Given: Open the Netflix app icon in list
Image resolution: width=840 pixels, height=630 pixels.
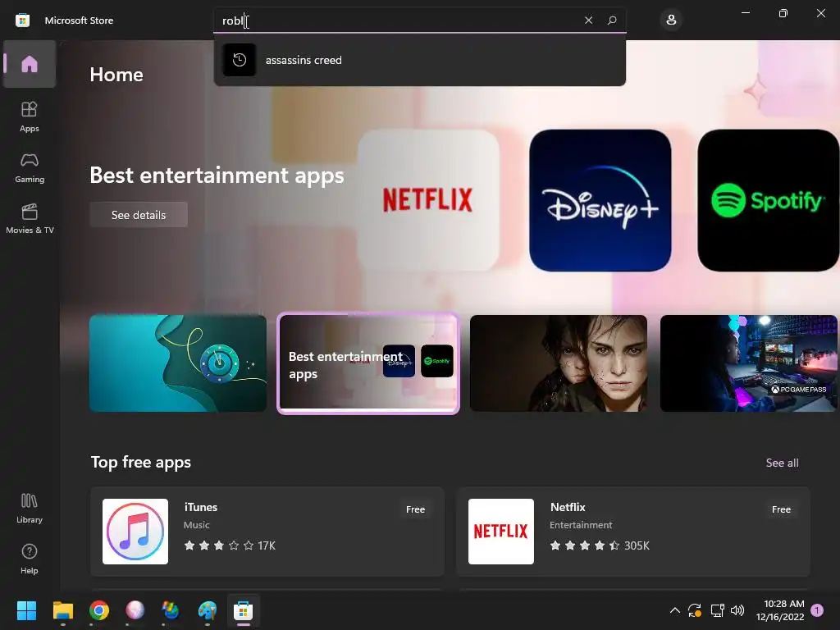Looking at the screenshot, I should point(501,532).
